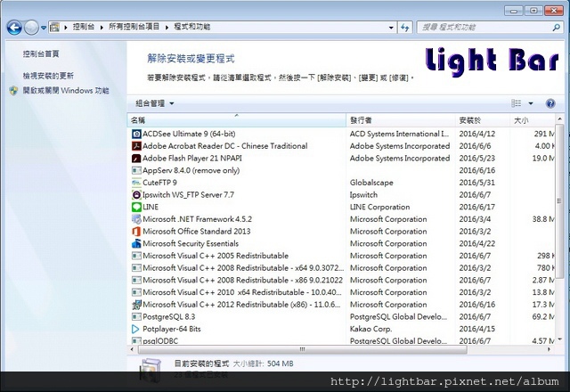
Task: Select the PostgreSQL 8.3 icon
Action: pos(136,317)
